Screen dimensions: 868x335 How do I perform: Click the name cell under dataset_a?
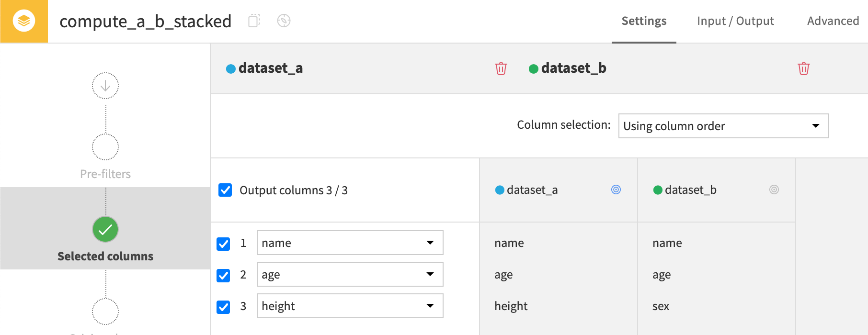(x=509, y=243)
